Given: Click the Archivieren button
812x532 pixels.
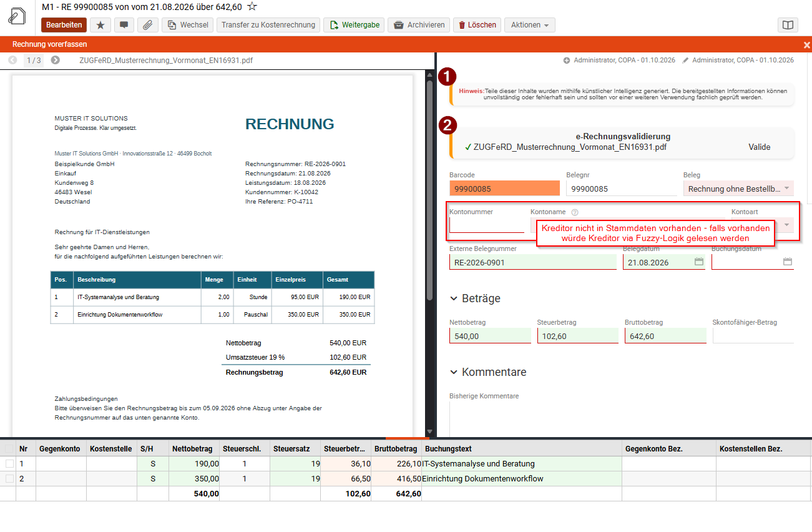Looking at the screenshot, I should click(419, 25).
